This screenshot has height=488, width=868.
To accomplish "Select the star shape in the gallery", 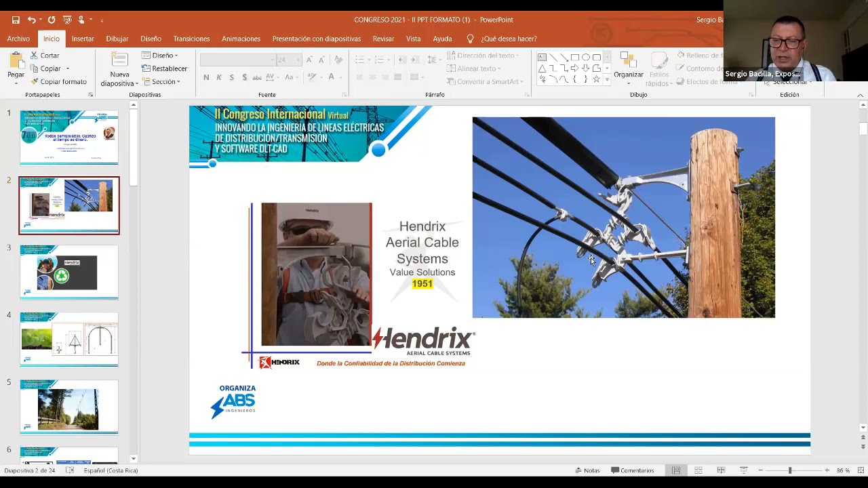I will tap(597, 79).
